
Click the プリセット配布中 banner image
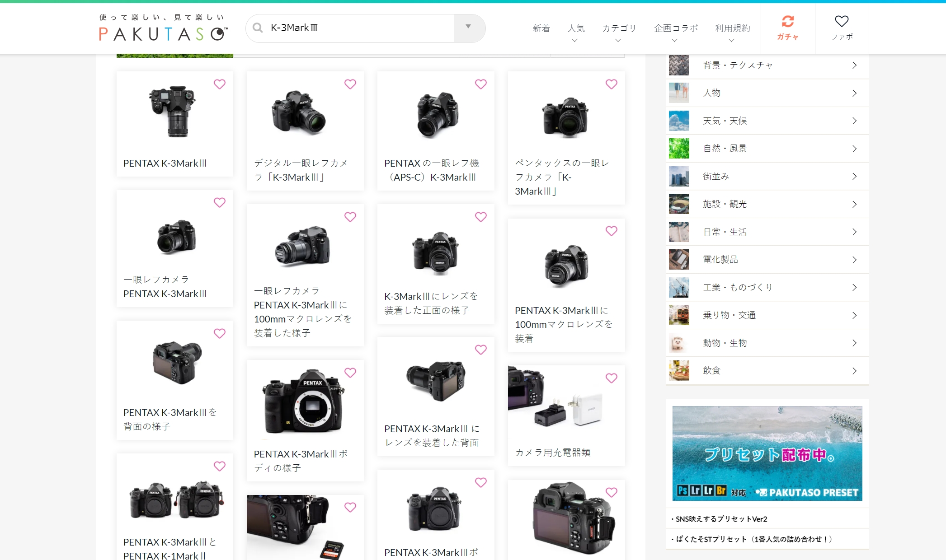(x=767, y=453)
